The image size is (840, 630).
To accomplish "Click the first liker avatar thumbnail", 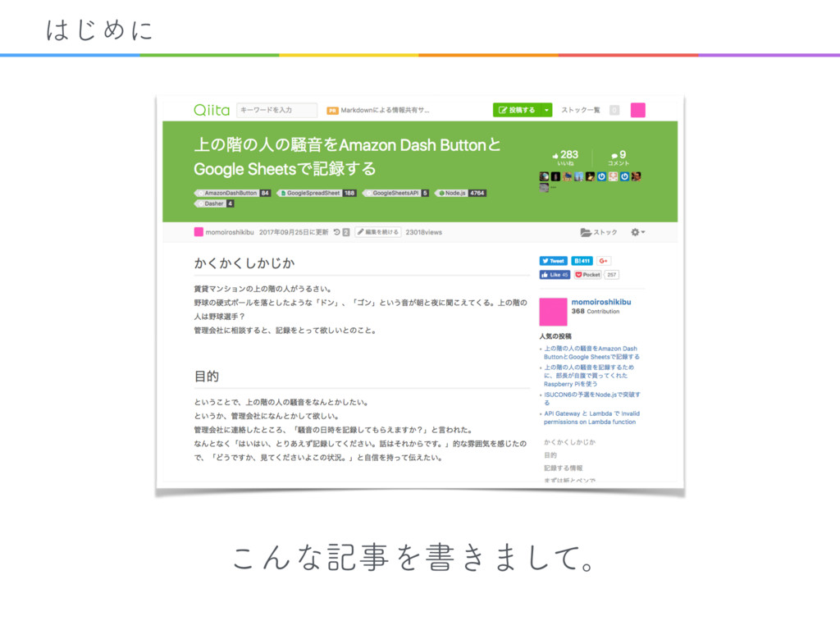I will point(544,176).
